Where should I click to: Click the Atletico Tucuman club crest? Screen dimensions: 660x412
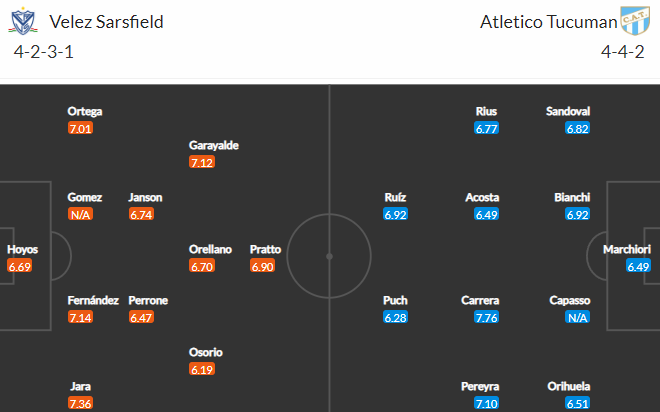coord(636,21)
